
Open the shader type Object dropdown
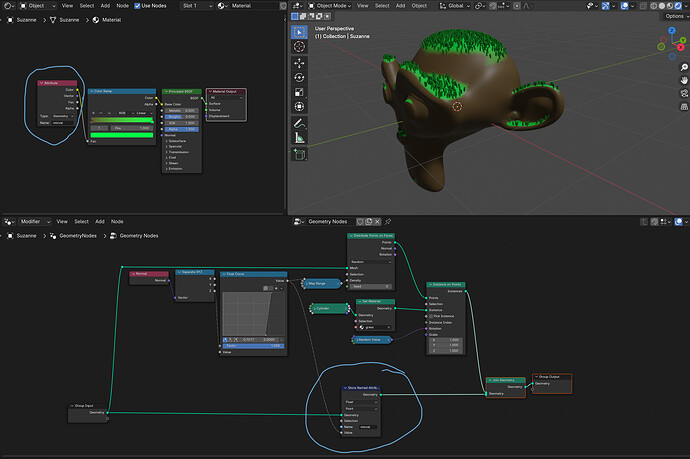click(x=37, y=6)
